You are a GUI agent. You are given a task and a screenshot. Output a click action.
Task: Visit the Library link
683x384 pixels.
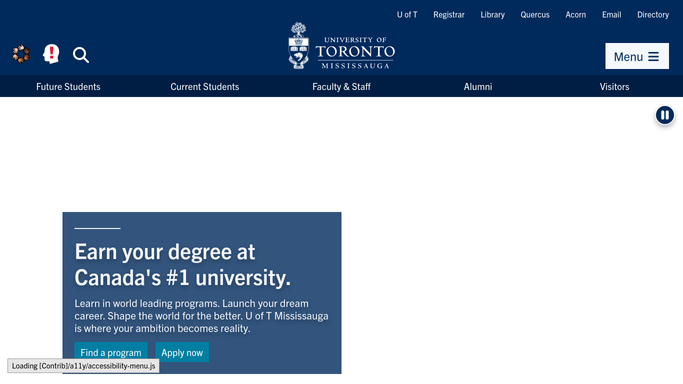coord(493,15)
